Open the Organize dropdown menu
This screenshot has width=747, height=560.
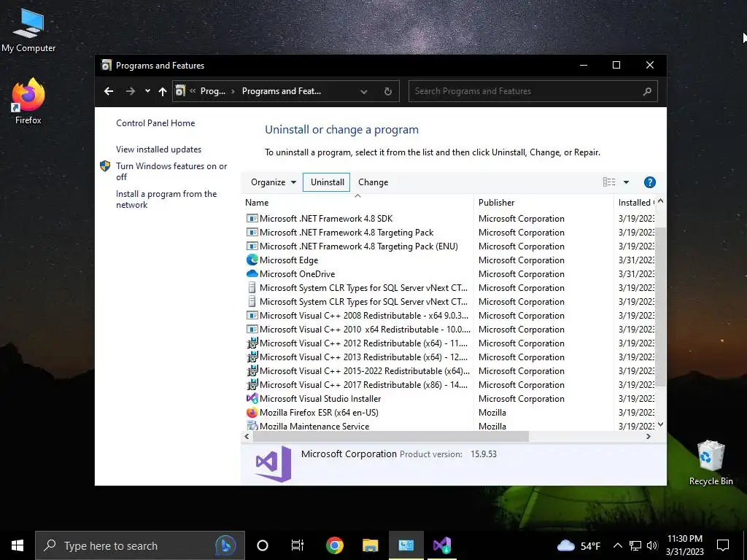[274, 182]
